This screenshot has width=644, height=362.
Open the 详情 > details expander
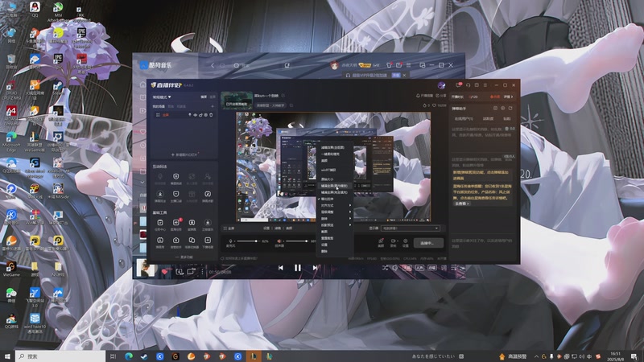509,97
